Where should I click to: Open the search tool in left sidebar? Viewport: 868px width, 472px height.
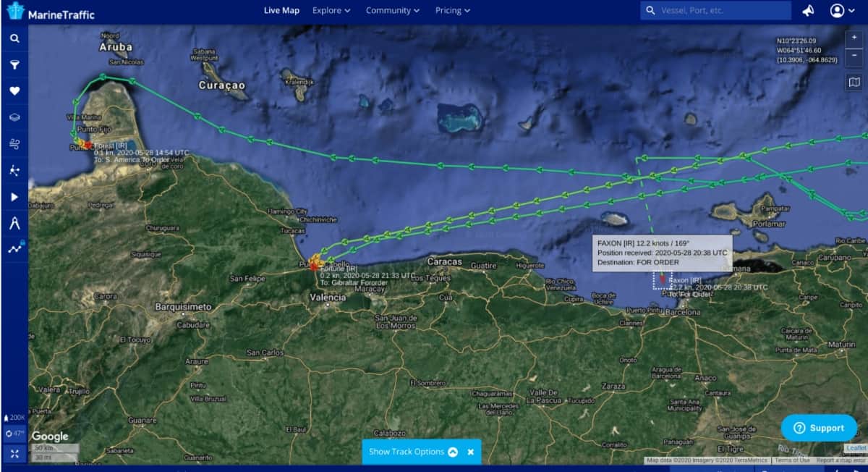(x=14, y=38)
